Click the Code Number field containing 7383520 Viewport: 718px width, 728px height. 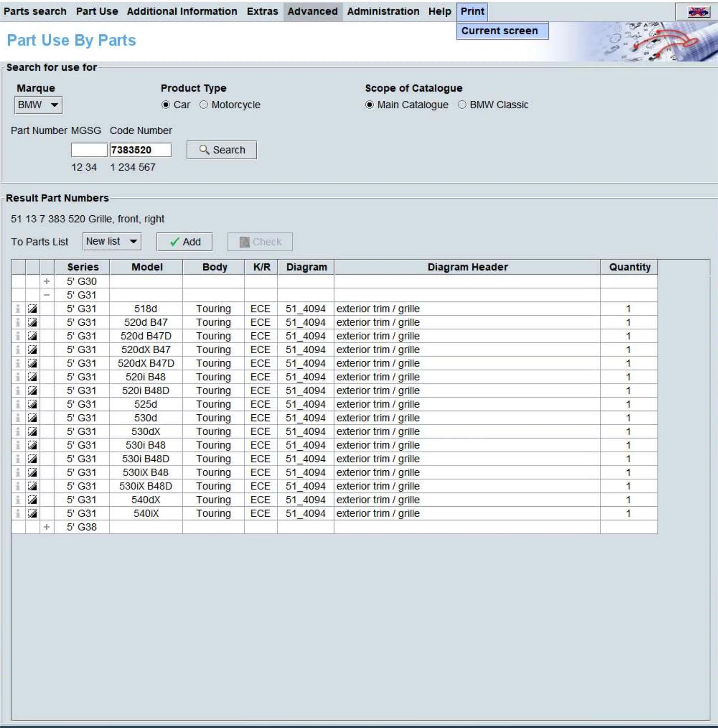[x=141, y=150]
